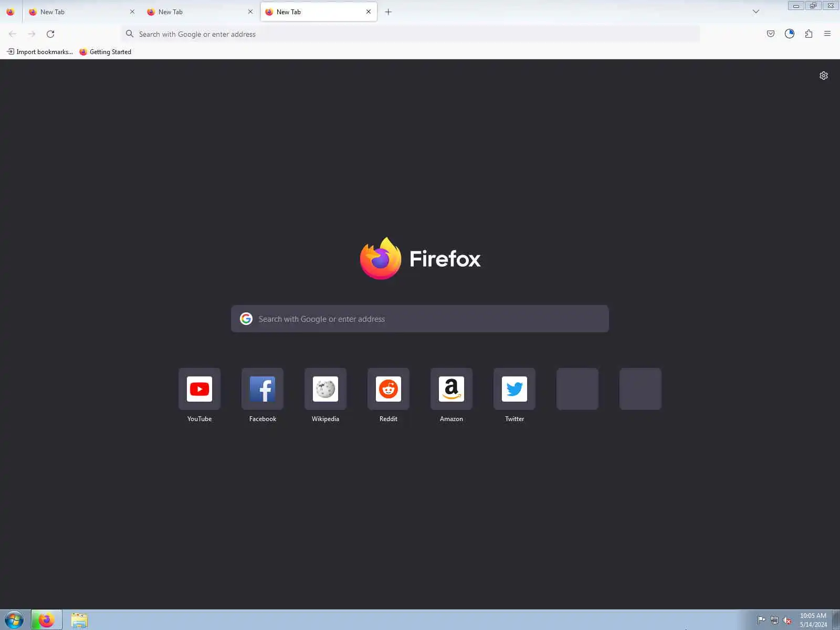Click the last empty shortcut tile
The image size is (840, 630).
(640, 389)
